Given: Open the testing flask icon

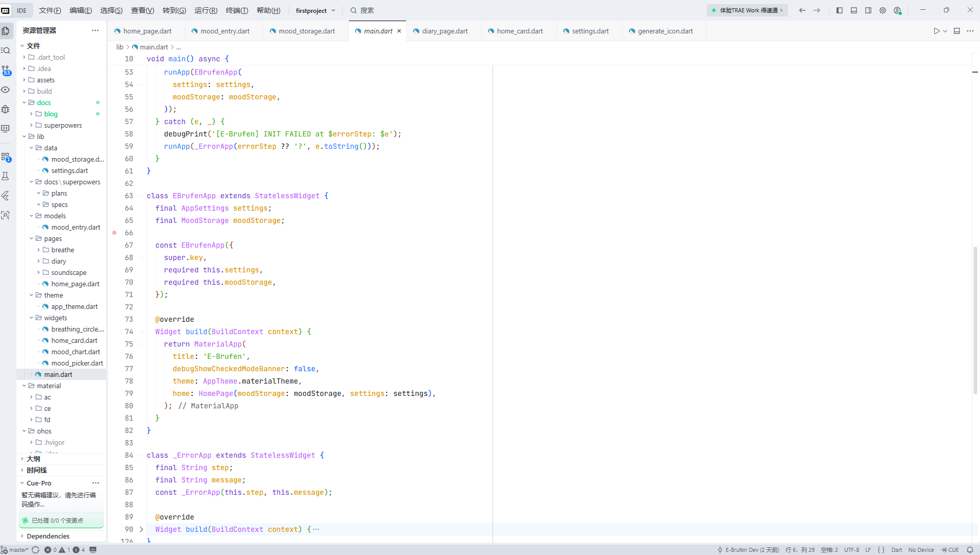Looking at the screenshot, I should [6, 177].
